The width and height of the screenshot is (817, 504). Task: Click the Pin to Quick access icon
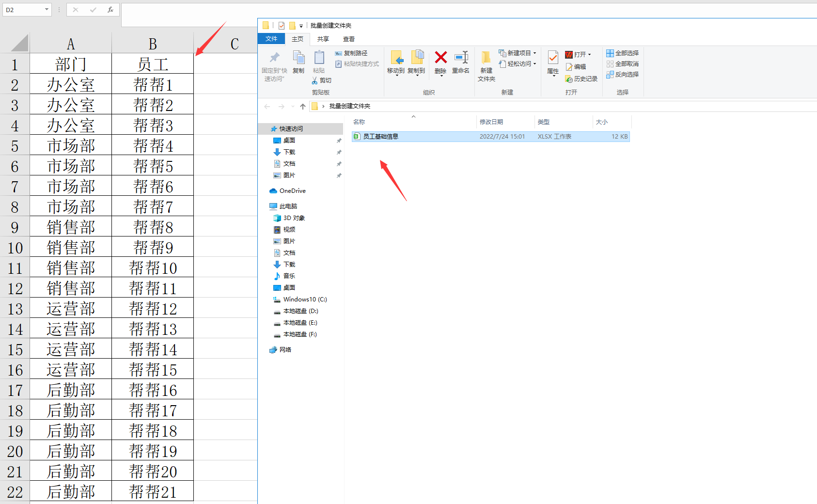point(275,58)
